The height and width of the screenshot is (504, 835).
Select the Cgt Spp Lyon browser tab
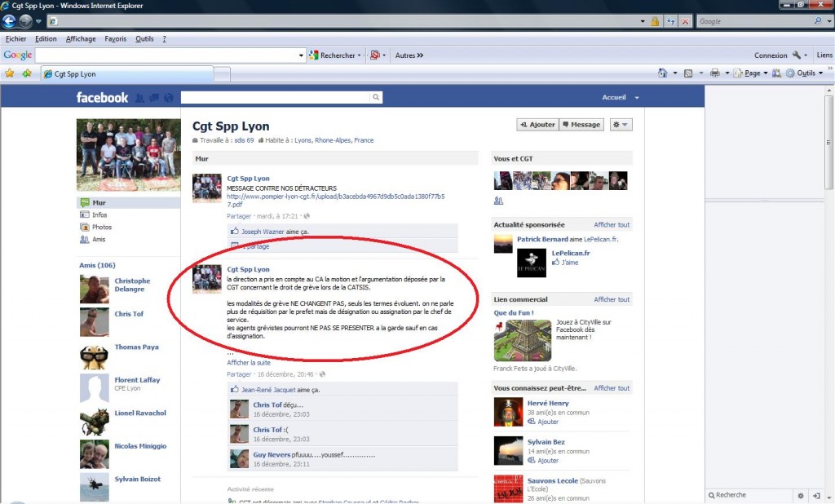tap(126, 74)
